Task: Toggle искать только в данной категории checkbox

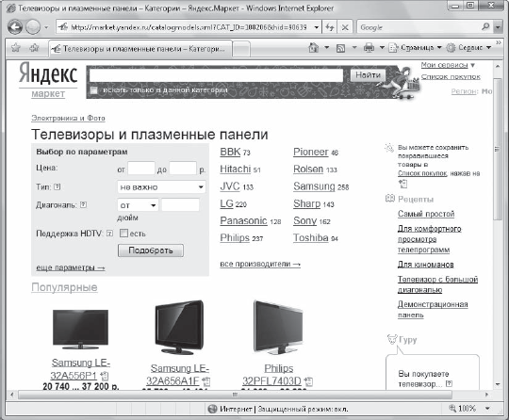Action: coord(94,90)
